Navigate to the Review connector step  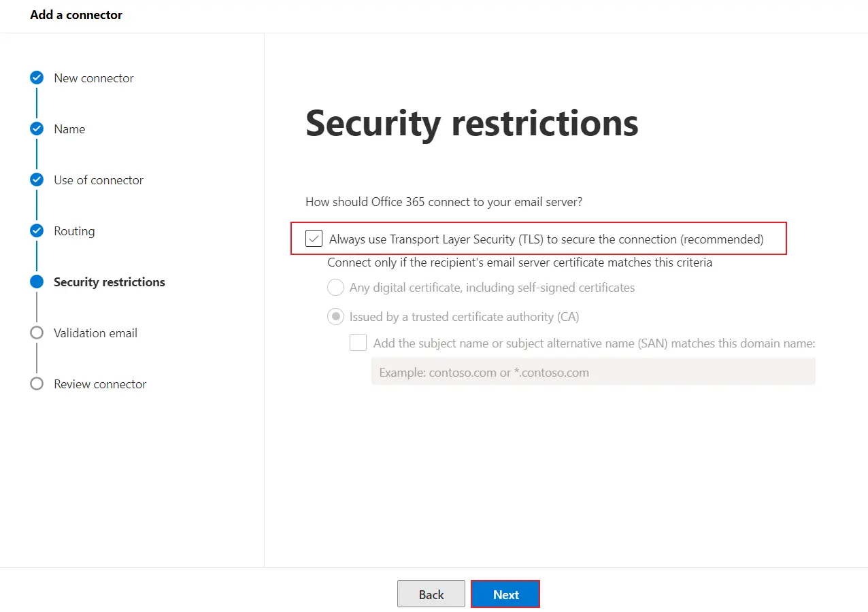click(99, 384)
